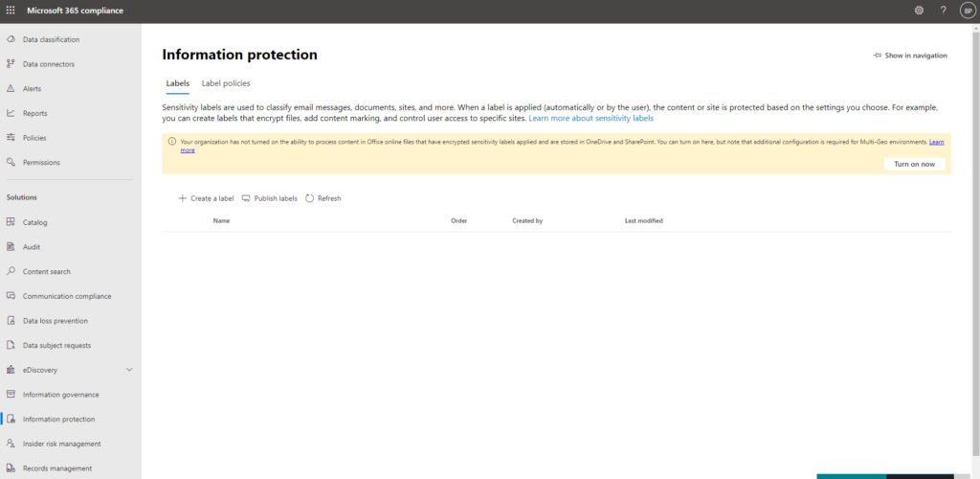Follow the Learn more link in banner
The width and height of the screenshot is (980, 479).
[x=936, y=142]
